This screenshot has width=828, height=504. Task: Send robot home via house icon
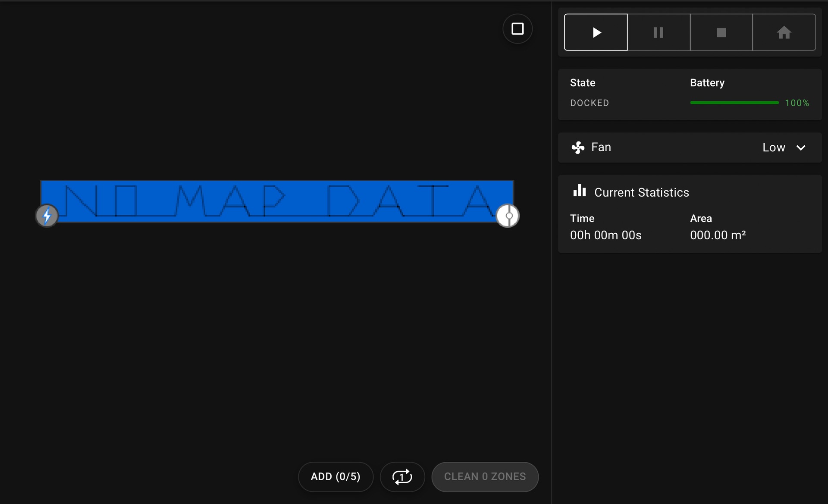[x=784, y=32]
